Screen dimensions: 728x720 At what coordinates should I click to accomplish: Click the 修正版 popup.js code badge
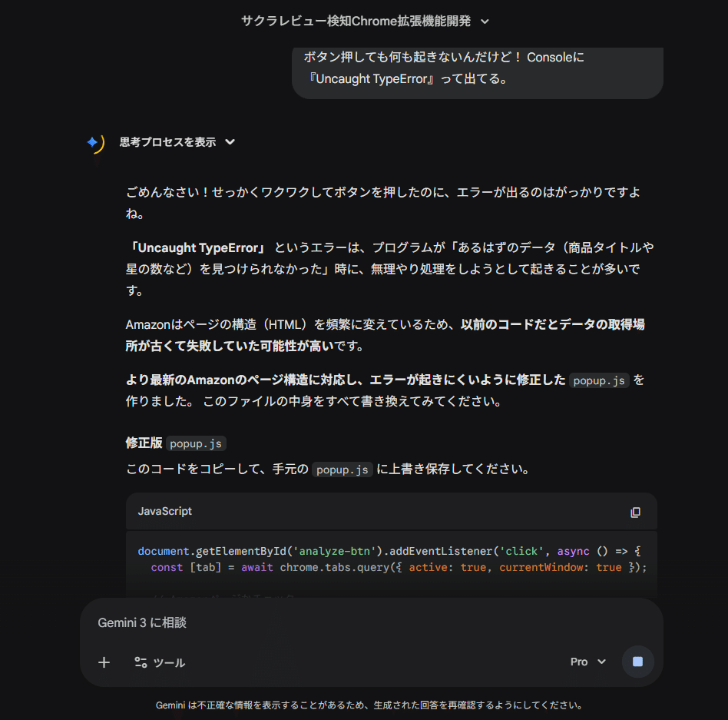click(x=195, y=443)
